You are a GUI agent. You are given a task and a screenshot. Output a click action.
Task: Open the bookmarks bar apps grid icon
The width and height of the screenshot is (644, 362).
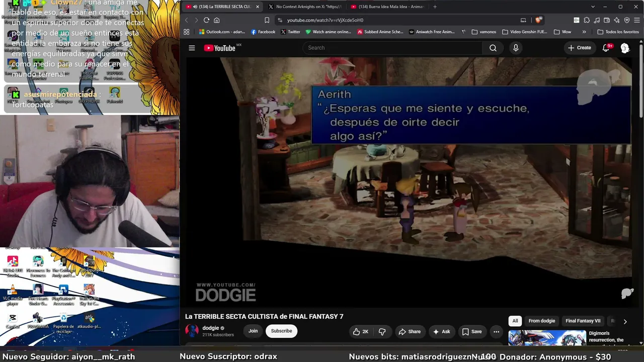coord(186,32)
